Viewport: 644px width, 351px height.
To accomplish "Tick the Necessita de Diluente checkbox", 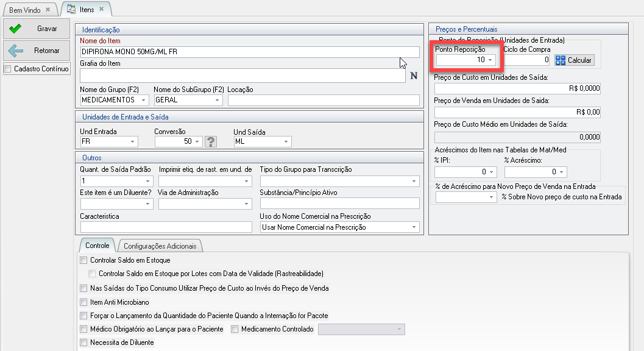I will click(x=83, y=342).
